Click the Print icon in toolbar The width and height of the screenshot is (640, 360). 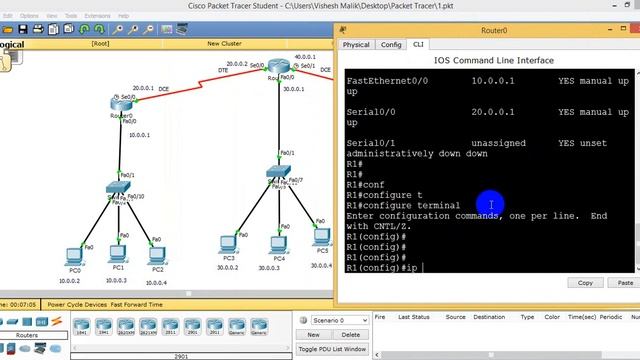click(38, 29)
